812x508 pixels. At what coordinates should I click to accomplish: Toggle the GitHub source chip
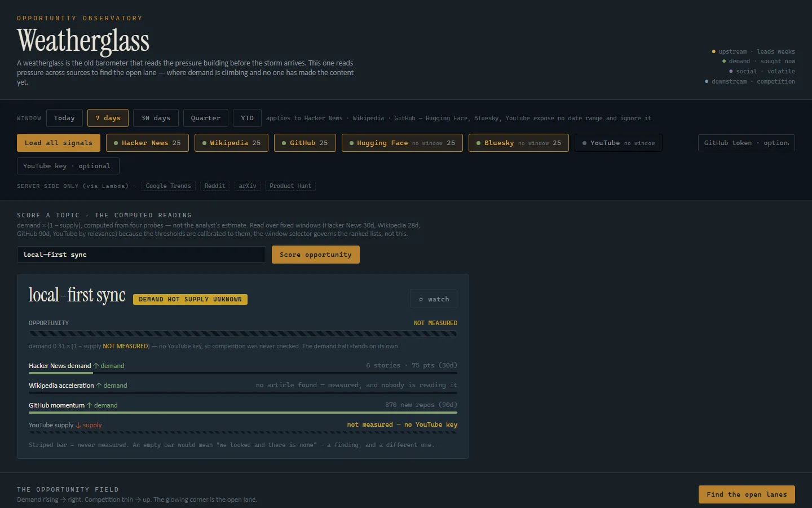[x=304, y=143]
